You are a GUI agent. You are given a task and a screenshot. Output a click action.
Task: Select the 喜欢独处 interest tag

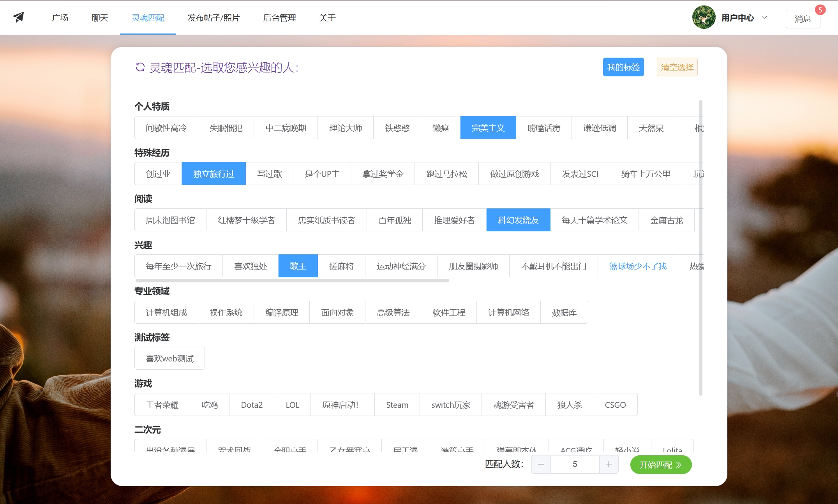(x=251, y=266)
